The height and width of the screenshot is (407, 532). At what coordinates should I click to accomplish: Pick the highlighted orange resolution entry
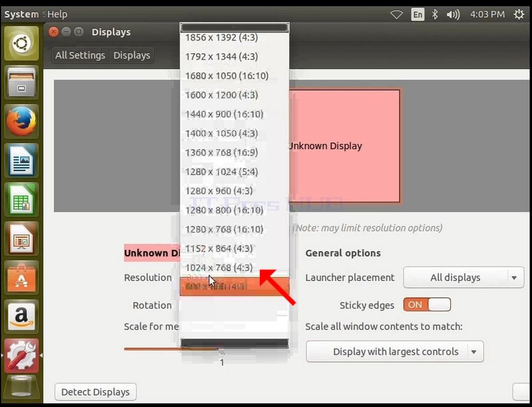click(x=235, y=287)
